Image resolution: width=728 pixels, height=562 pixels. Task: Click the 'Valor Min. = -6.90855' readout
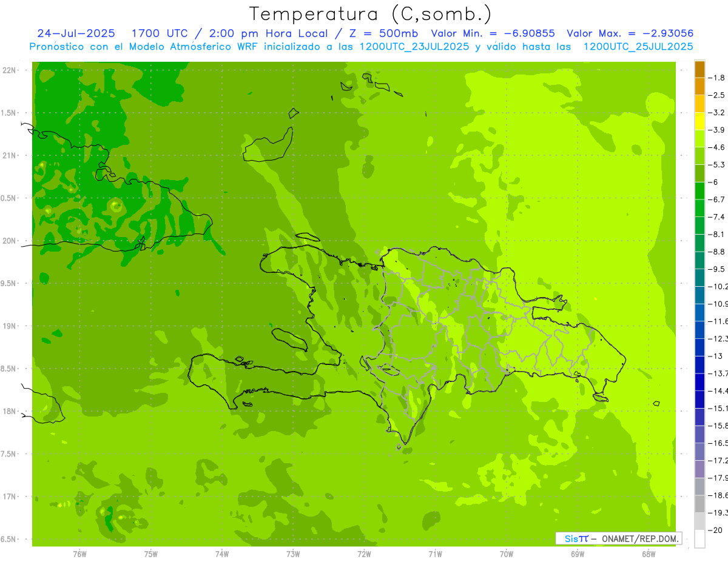click(493, 33)
